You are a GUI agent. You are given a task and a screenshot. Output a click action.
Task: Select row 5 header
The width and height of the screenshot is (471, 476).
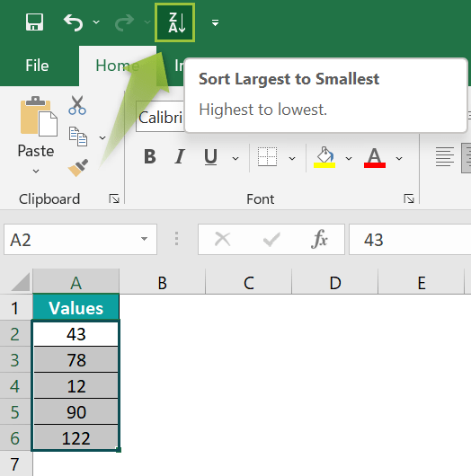click(16, 412)
